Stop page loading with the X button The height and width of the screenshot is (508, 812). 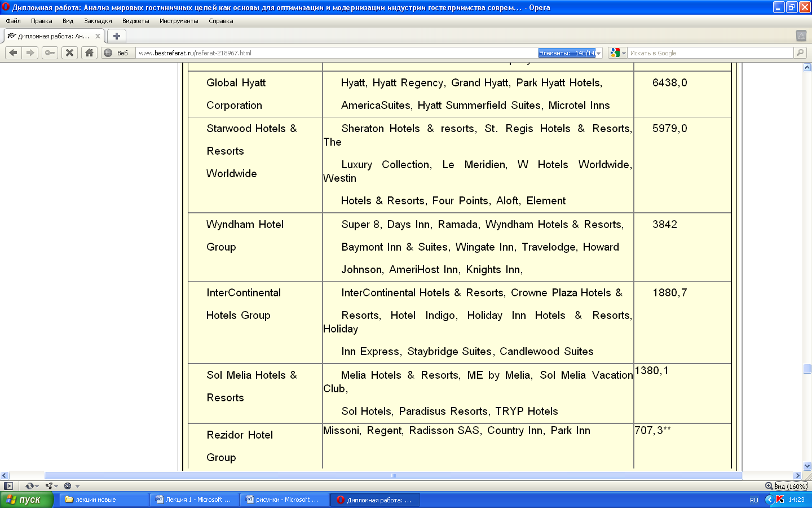click(69, 52)
